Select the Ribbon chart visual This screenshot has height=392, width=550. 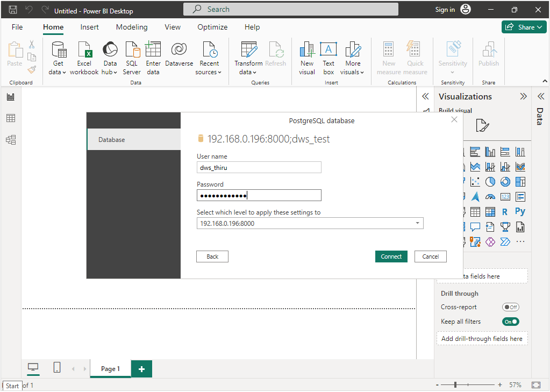[x=520, y=167]
